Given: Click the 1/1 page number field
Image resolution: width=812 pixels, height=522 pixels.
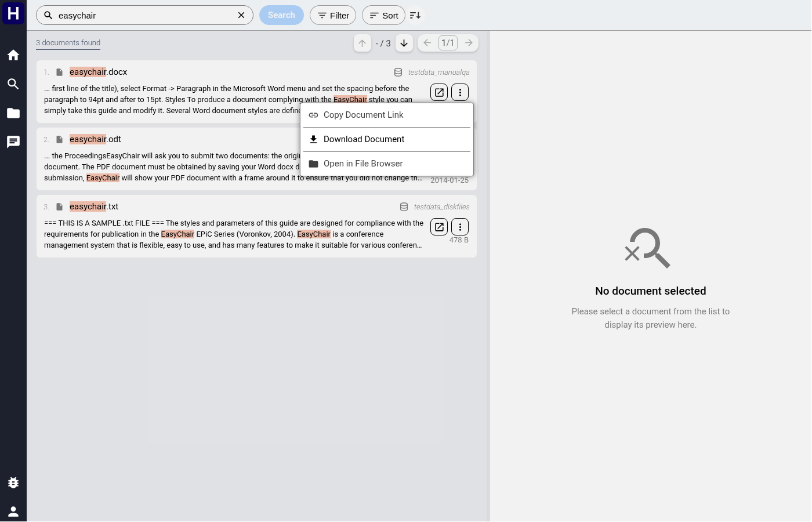Looking at the screenshot, I should pyautogui.click(x=448, y=43).
